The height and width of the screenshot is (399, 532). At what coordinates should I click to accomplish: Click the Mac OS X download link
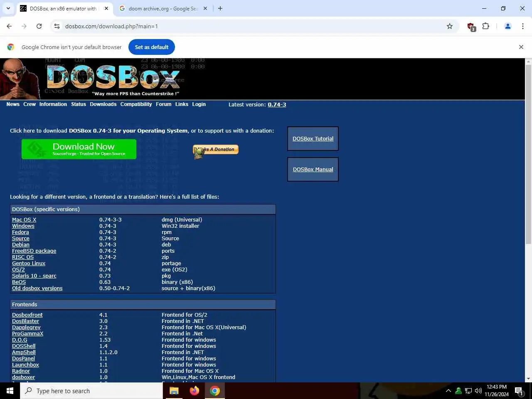pyautogui.click(x=24, y=220)
